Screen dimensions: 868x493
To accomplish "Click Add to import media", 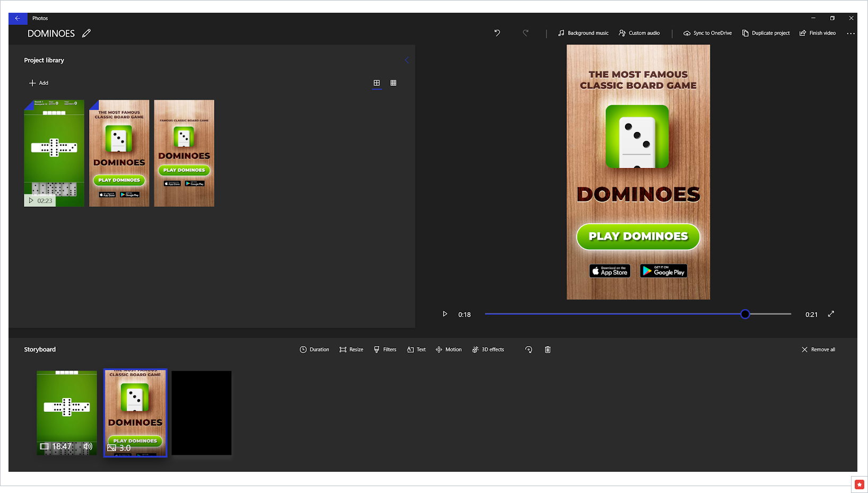I will (39, 83).
